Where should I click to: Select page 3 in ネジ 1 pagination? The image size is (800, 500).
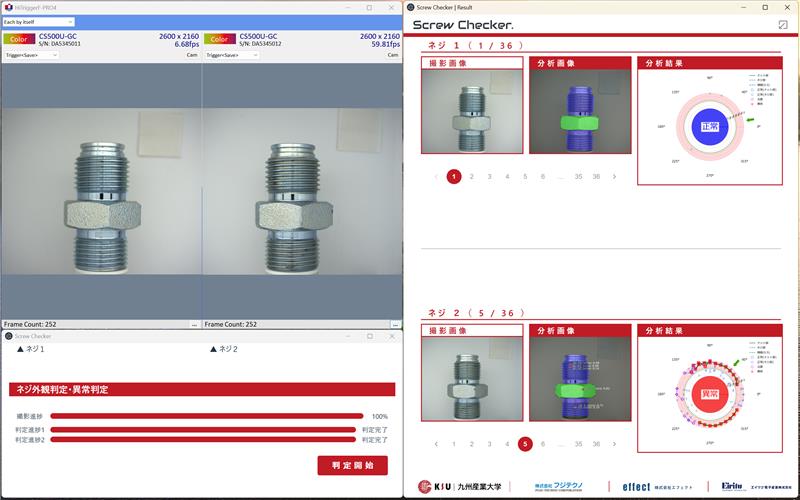489,177
